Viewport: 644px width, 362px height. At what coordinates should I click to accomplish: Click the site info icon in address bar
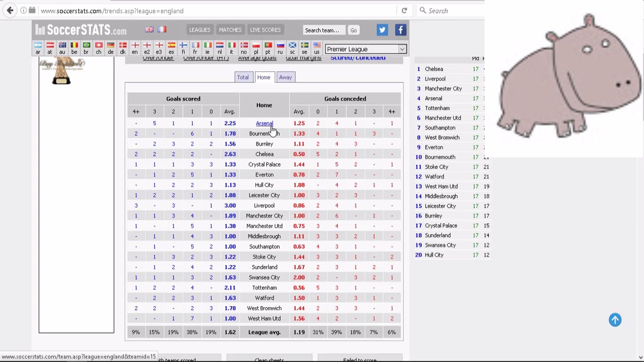pos(23,11)
